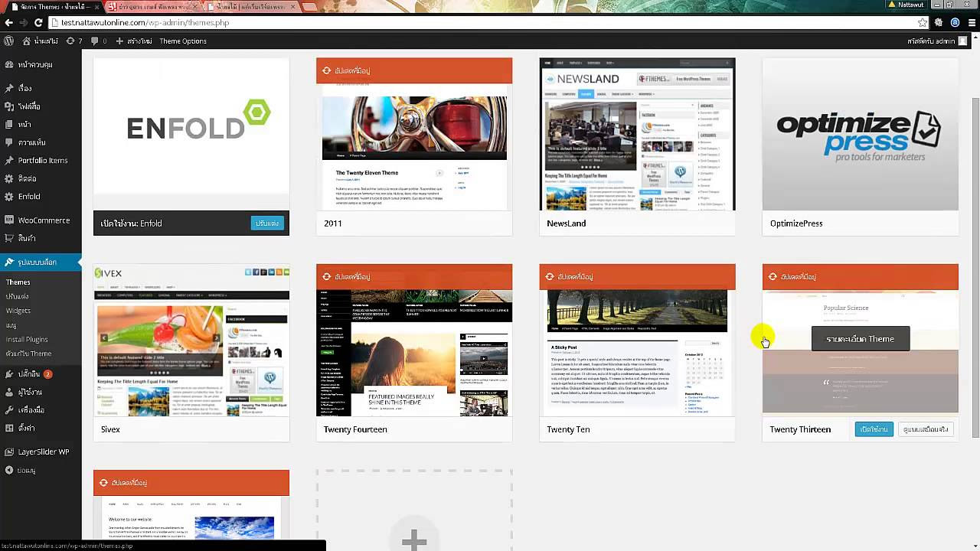Viewport: 980px width, 551px height.
Task: Open the ไฟล์สื่อ media menu
Action: [x=41, y=106]
